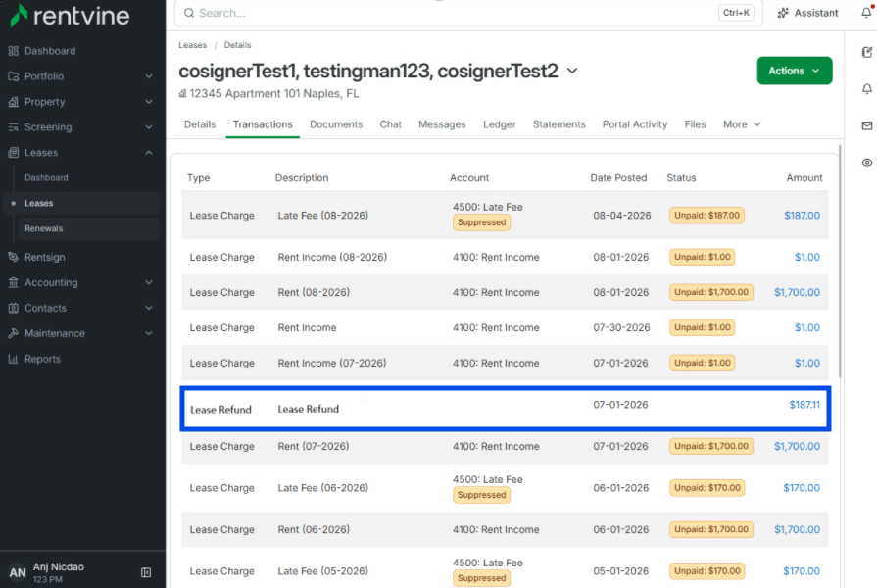Click the Date Posted column header

pos(618,178)
